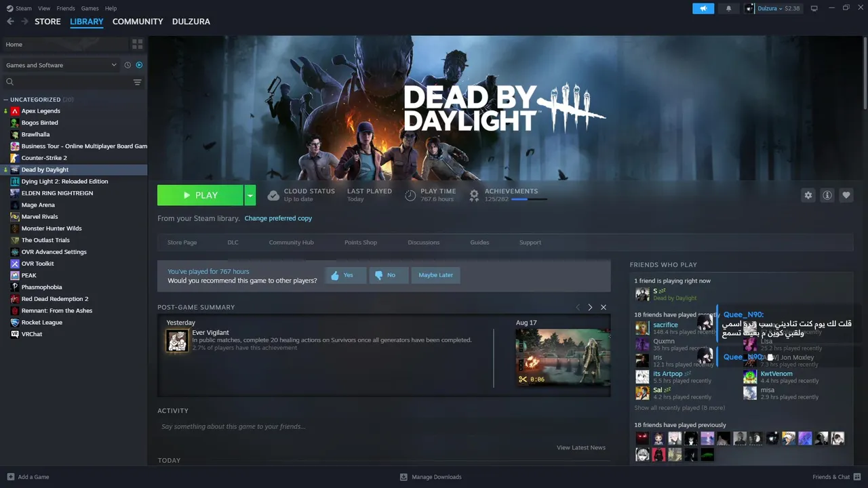Viewport: 868px width, 488px height.
Task: Open the Aug 17 clip thumbnail
Action: click(x=563, y=358)
